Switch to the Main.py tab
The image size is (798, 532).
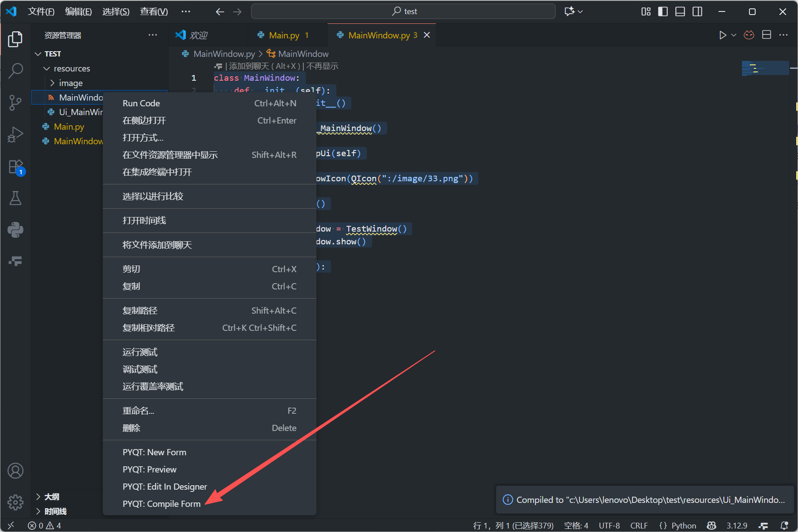pyautogui.click(x=287, y=35)
